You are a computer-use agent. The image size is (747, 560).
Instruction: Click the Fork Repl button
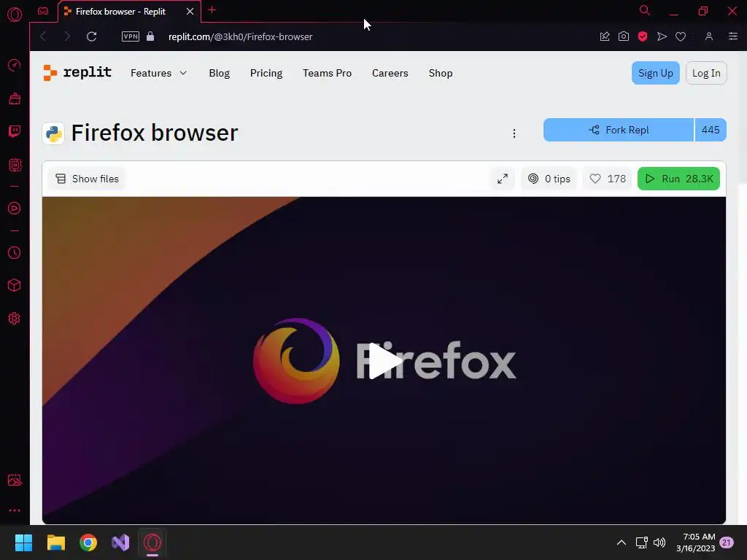(619, 130)
